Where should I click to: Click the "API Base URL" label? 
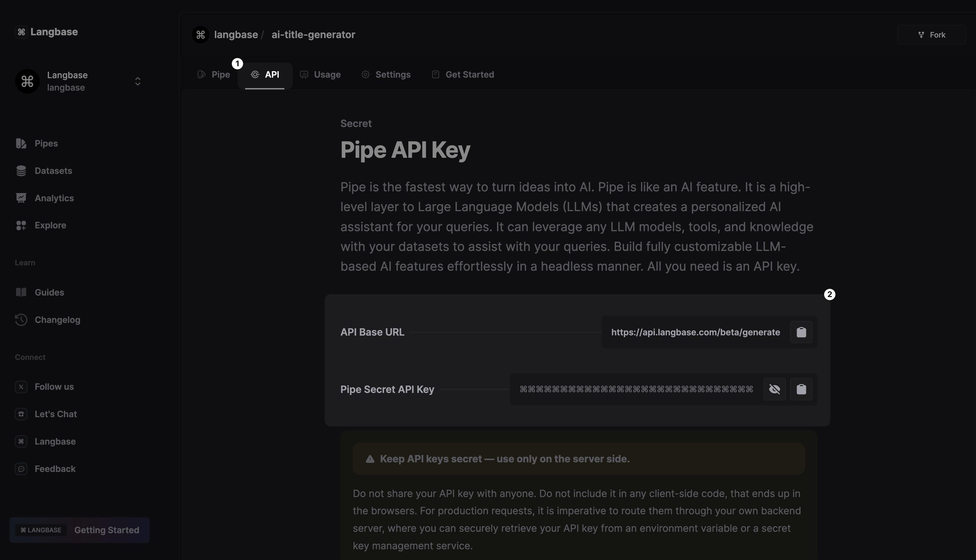coord(372,332)
